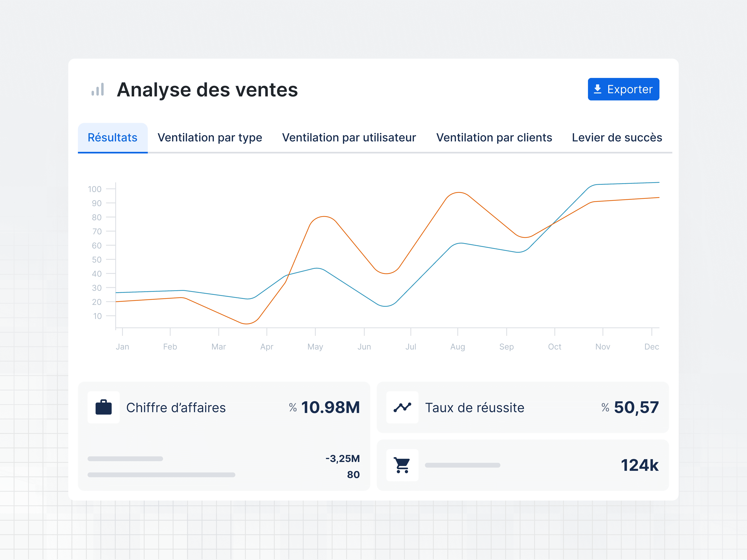
Task: Click the Taux de réussite label
Action: pos(475,408)
